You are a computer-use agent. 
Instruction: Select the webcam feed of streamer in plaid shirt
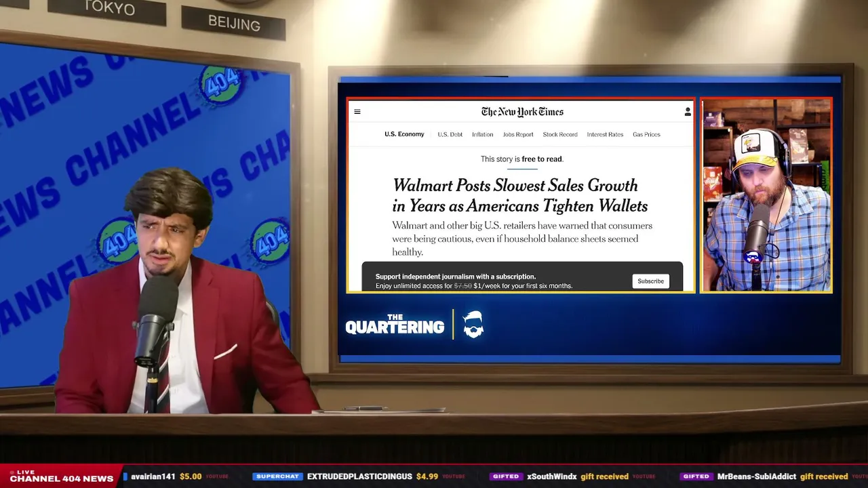(766, 195)
